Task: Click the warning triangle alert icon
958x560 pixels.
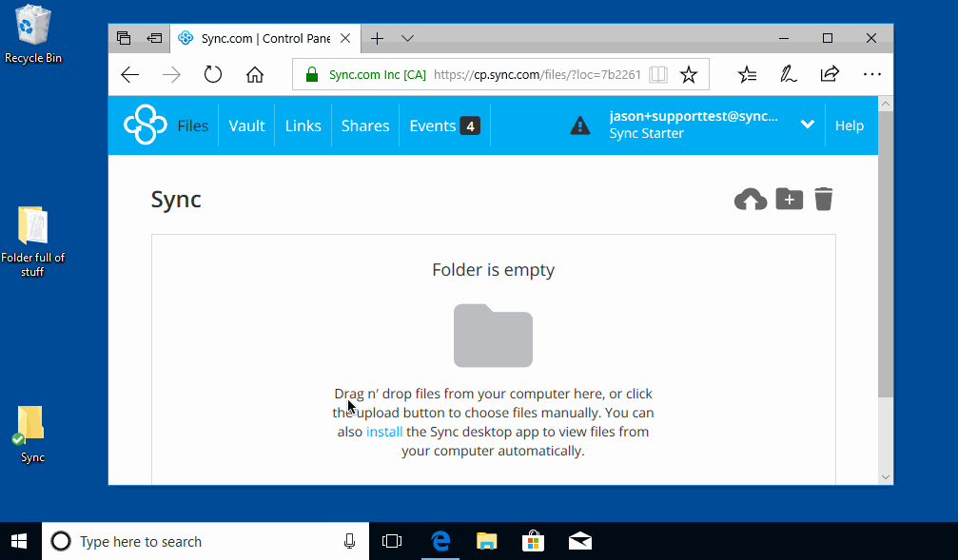Action: [x=579, y=126]
